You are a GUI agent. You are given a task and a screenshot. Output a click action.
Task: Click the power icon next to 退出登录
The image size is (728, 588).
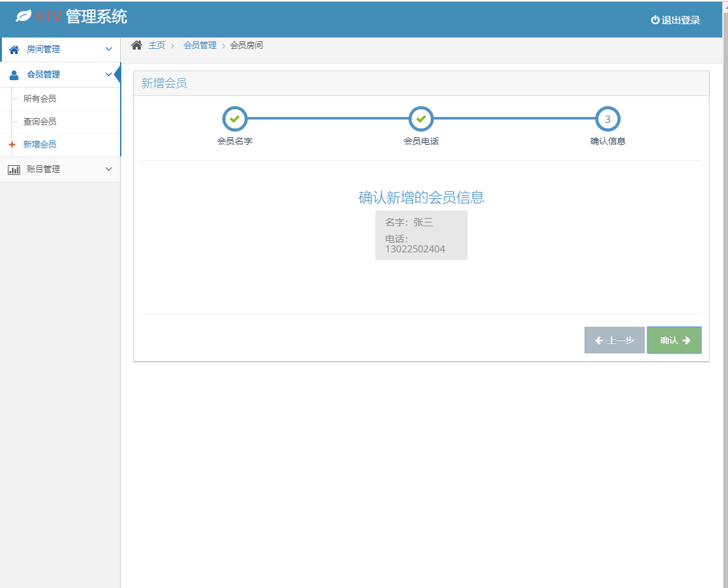coord(655,19)
